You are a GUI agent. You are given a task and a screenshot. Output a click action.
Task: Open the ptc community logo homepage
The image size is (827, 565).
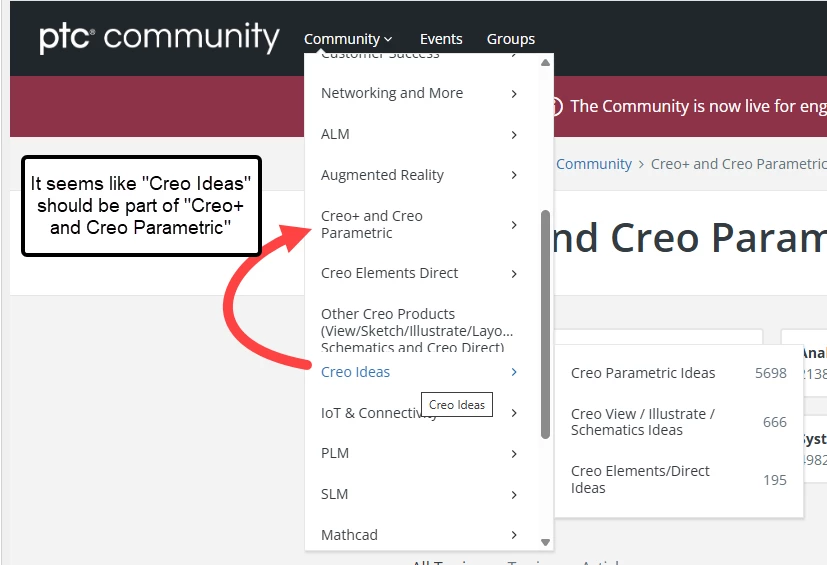pos(159,37)
